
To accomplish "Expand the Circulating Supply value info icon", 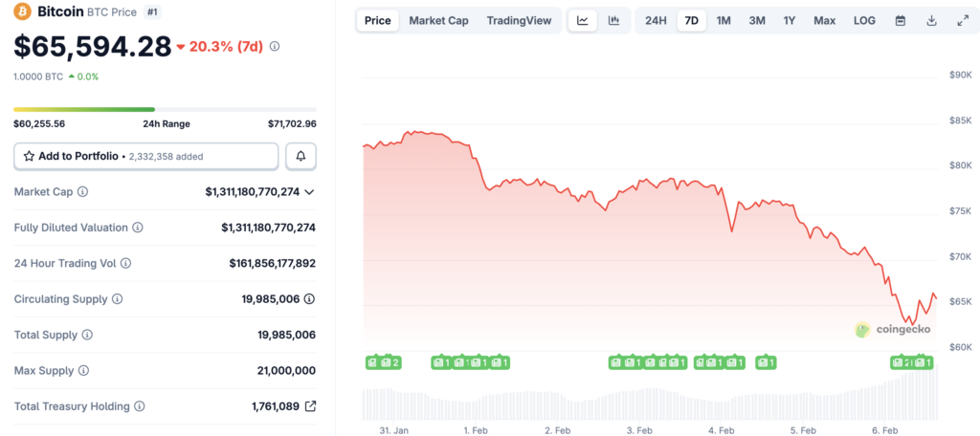I will (309, 299).
